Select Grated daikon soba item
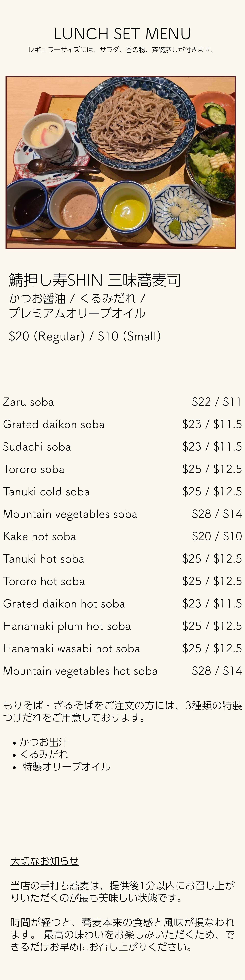This screenshot has width=245, height=980. [122, 424]
